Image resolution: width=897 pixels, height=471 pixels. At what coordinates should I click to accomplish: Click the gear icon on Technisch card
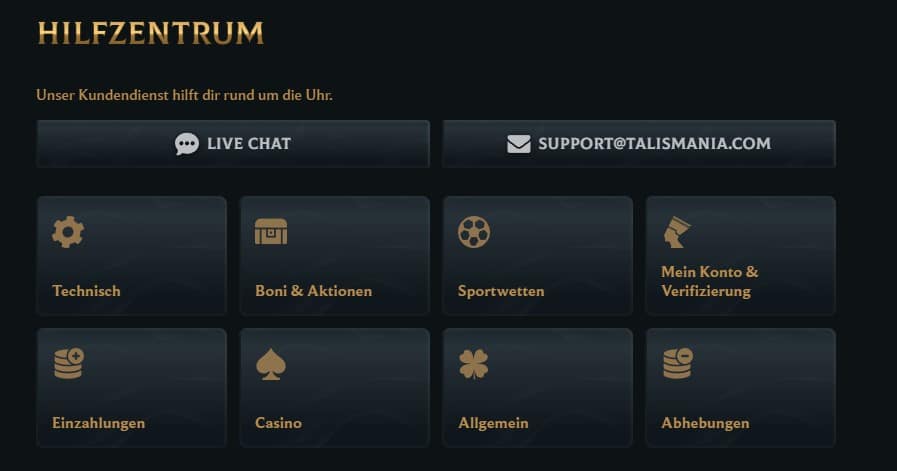click(68, 232)
